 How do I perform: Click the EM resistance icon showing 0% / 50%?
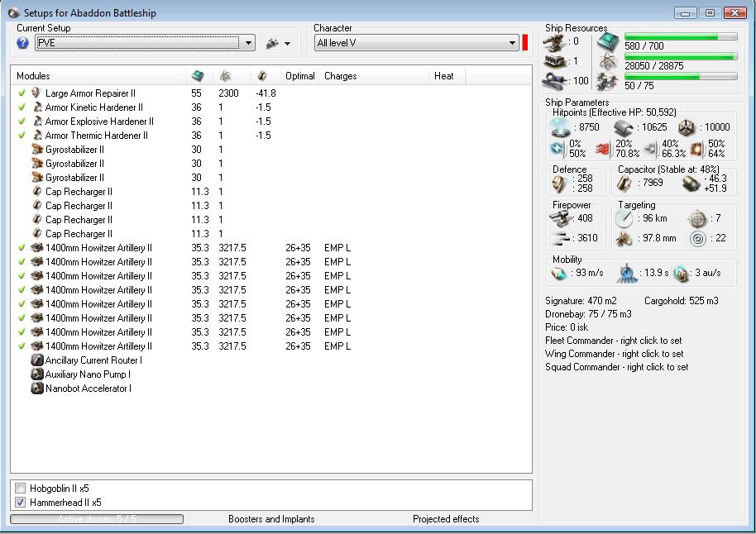click(557, 149)
